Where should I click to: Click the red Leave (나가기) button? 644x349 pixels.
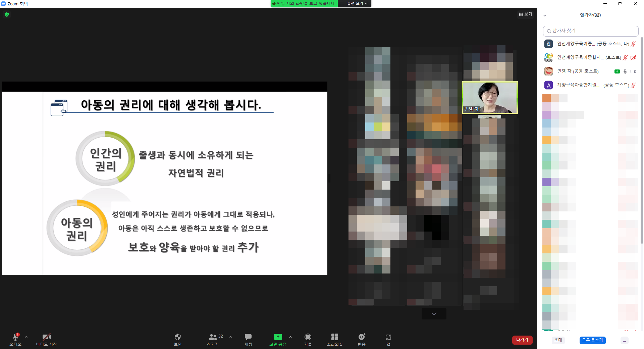[x=522, y=340]
